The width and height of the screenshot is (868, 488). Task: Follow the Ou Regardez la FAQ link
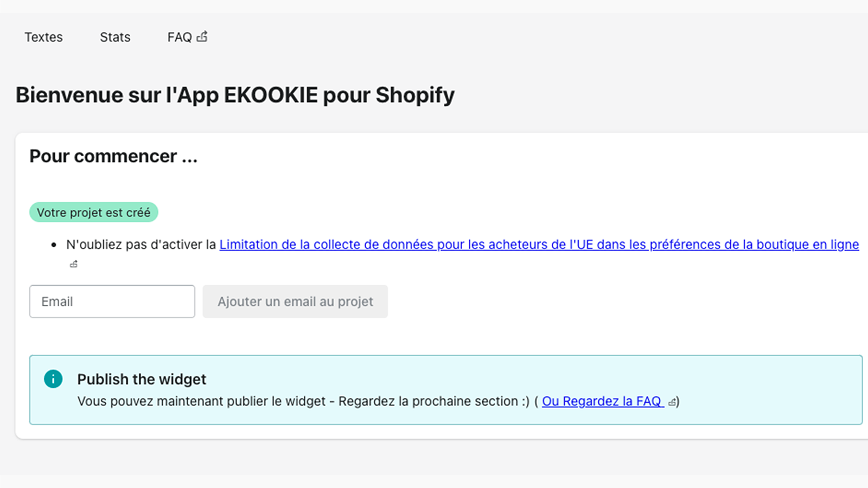point(602,401)
